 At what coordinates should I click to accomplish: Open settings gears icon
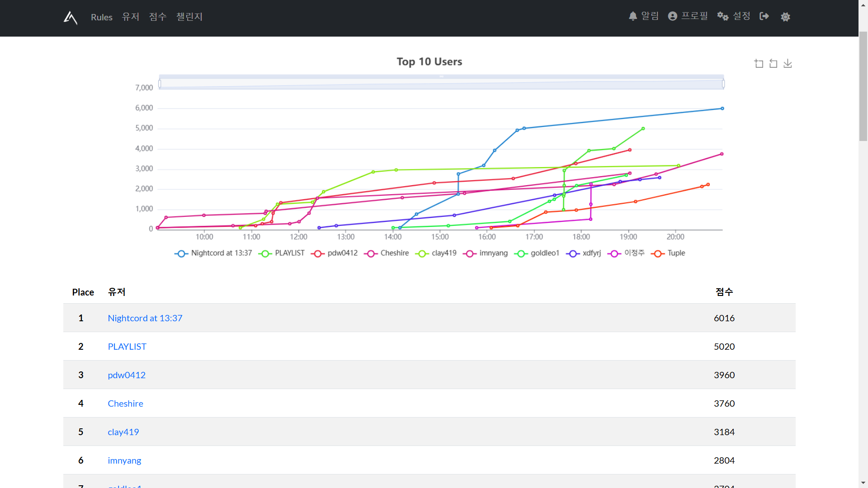click(722, 16)
